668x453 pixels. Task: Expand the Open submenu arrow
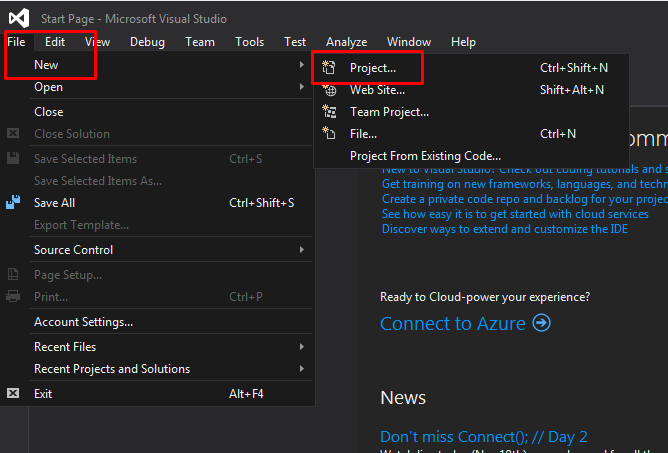(302, 87)
